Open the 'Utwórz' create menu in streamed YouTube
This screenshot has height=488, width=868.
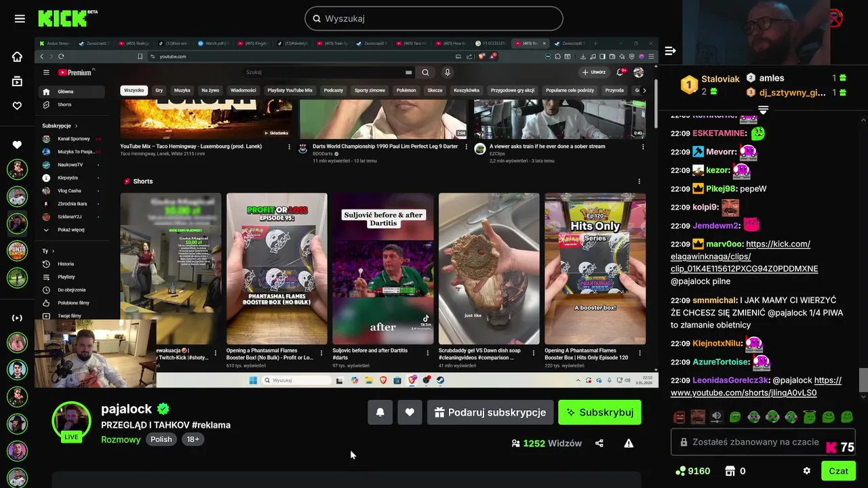[594, 72]
